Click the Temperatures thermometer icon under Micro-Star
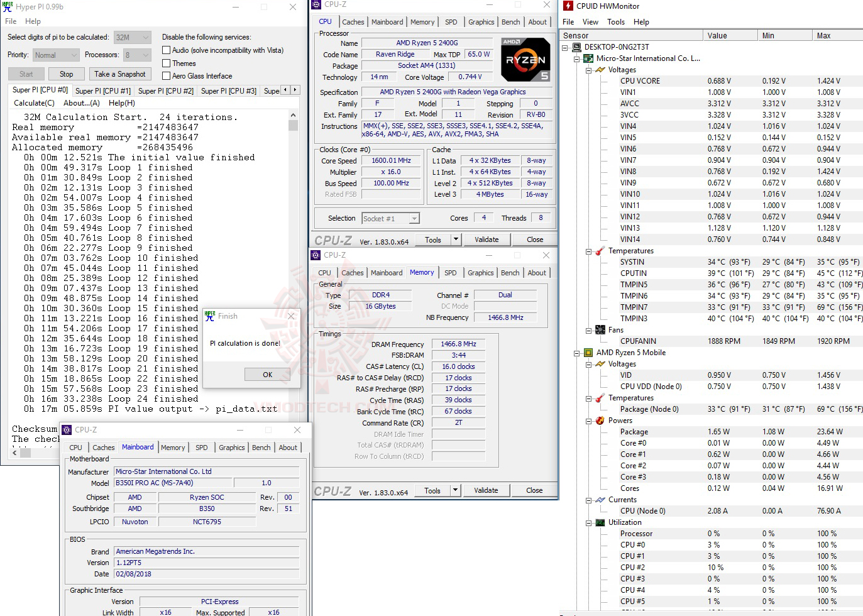Viewport: 863px width, 616px height. pyautogui.click(x=600, y=251)
